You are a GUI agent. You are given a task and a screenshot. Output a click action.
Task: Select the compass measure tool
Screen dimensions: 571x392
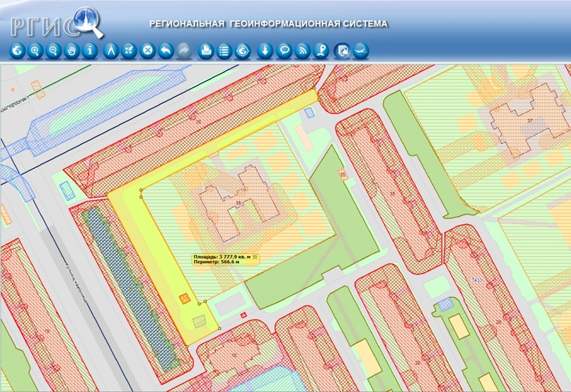click(x=111, y=51)
